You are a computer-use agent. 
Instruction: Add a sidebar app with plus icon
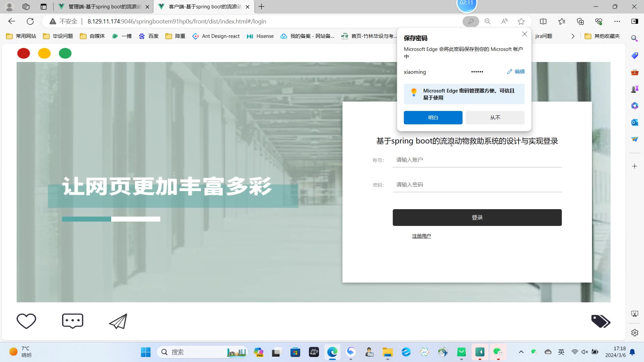(x=635, y=166)
